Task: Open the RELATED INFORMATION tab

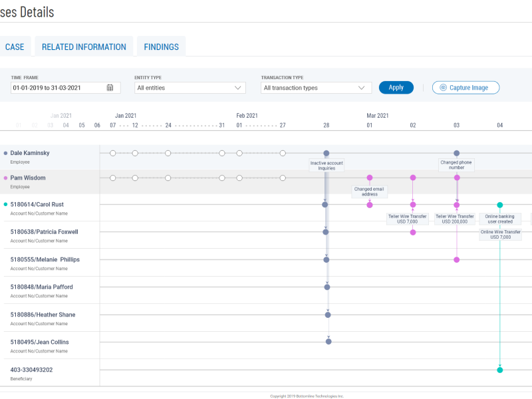Action: tap(84, 47)
